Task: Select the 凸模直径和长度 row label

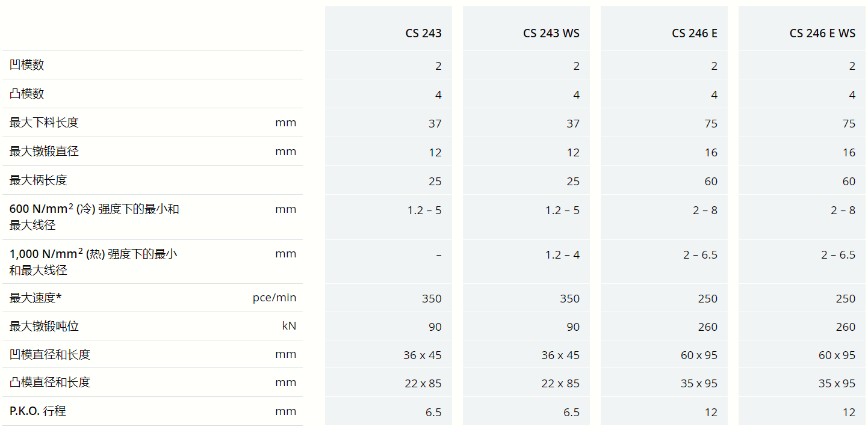Action: 50,382
